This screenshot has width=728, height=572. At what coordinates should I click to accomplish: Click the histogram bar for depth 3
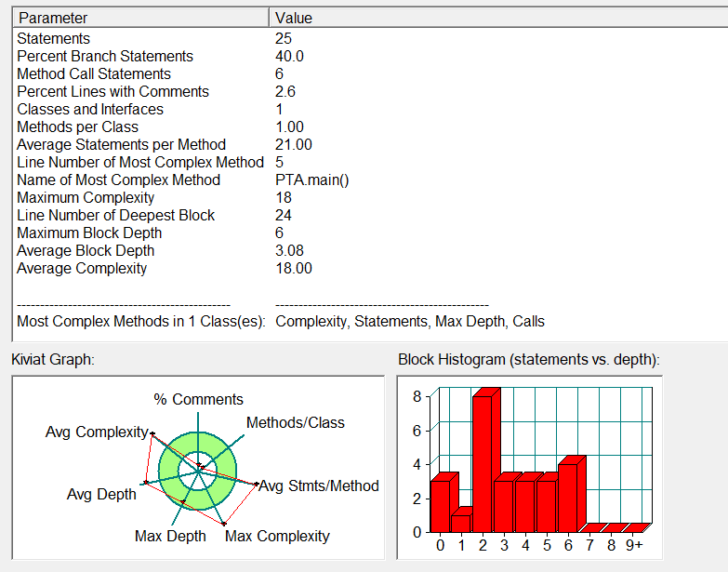(504, 506)
